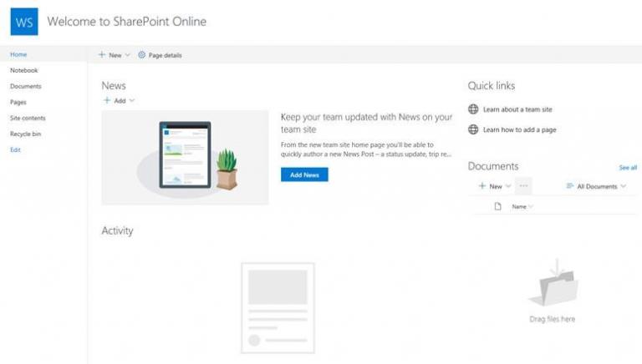Click the file type icon in Documents header

[x=497, y=206]
